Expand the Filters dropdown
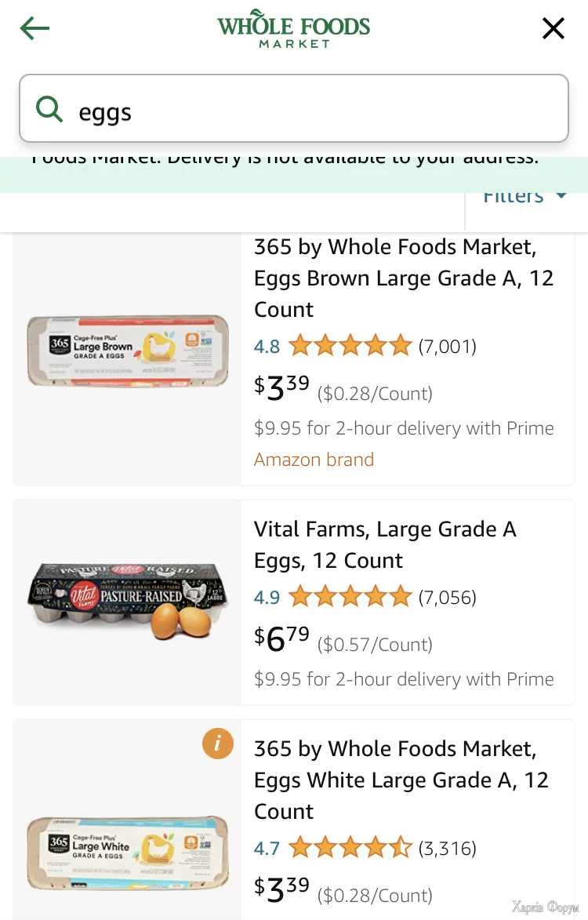 [524, 197]
